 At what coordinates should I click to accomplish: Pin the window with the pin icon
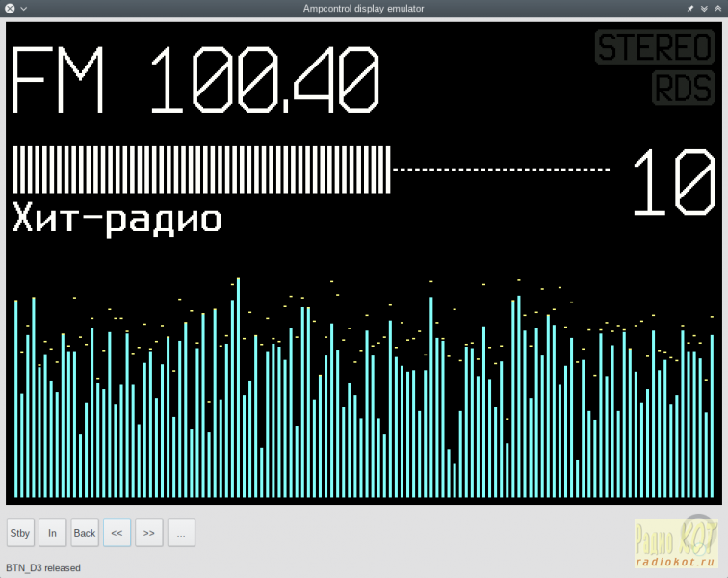(689, 8)
